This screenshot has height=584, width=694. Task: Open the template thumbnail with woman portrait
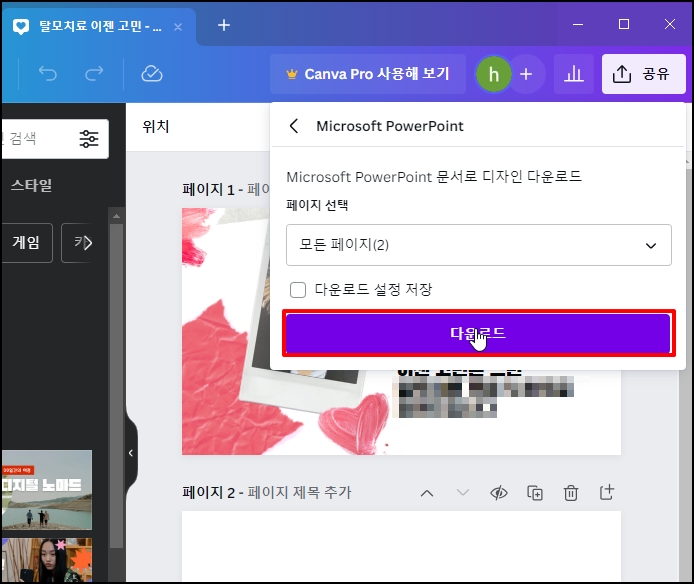(x=47, y=560)
